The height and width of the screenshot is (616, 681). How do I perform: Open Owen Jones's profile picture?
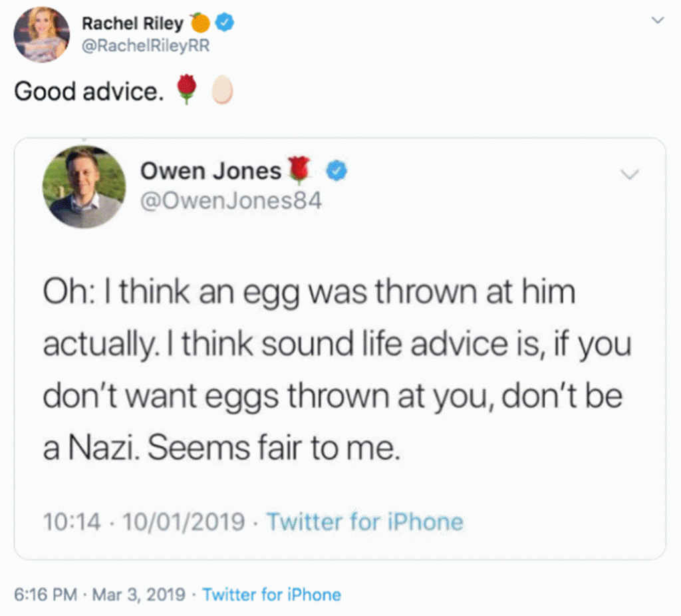pyautogui.click(x=84, y=187)
